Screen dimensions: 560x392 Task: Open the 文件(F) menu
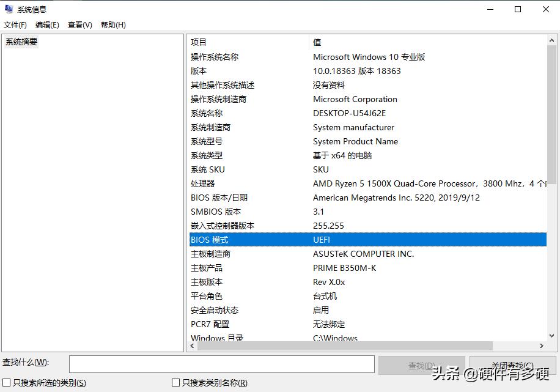coord(15,24)
